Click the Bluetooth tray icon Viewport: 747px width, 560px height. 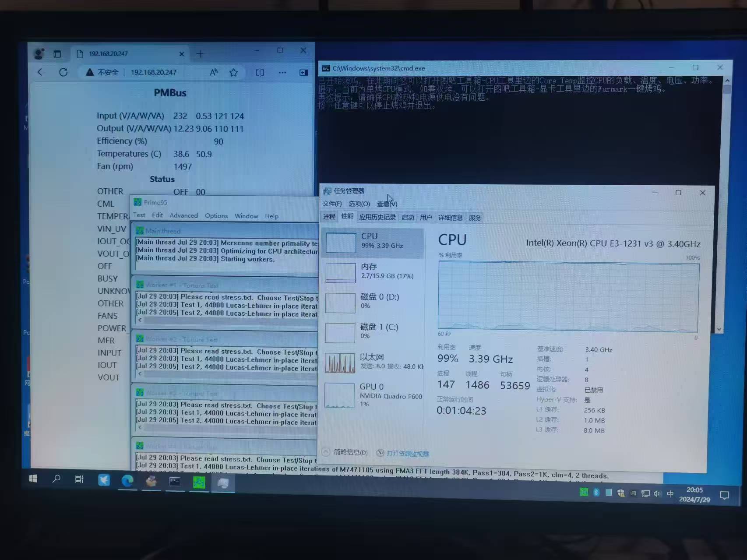(x=596, y=492)
